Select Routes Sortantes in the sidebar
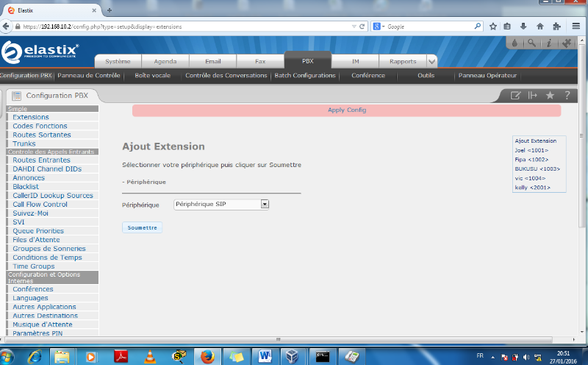Image resolution: width=588 pixels, height=365 pixels. (x=42, y=135)
